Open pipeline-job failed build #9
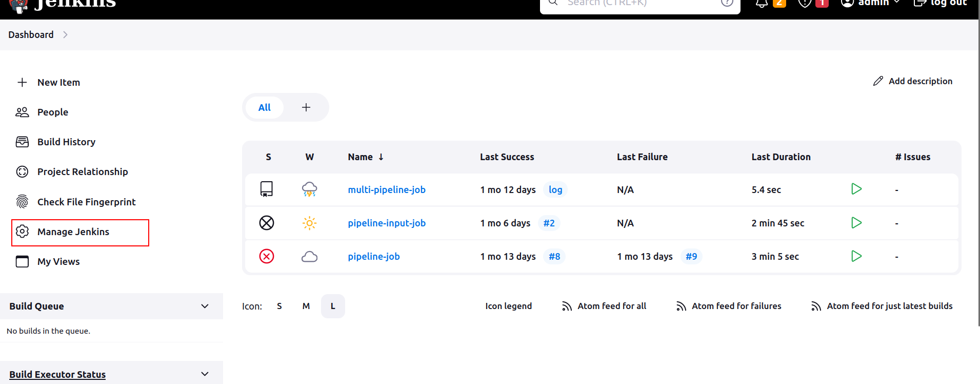Viewport: 980px width, 384px height. click(x=691, y=256)
